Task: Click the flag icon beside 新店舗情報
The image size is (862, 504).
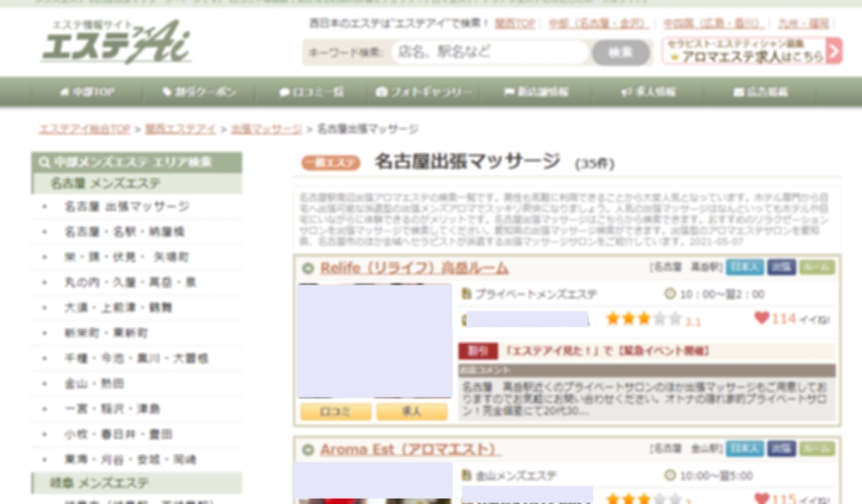Action: click(x=509, y=92)
